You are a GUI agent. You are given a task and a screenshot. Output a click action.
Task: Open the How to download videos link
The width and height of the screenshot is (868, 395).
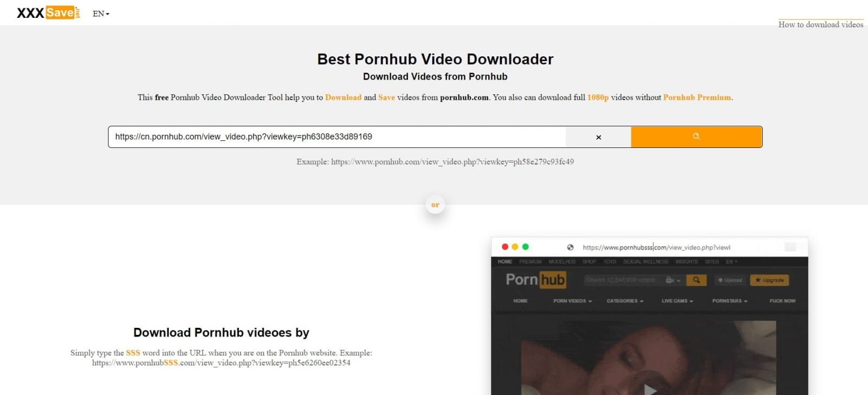click(821, 24)
